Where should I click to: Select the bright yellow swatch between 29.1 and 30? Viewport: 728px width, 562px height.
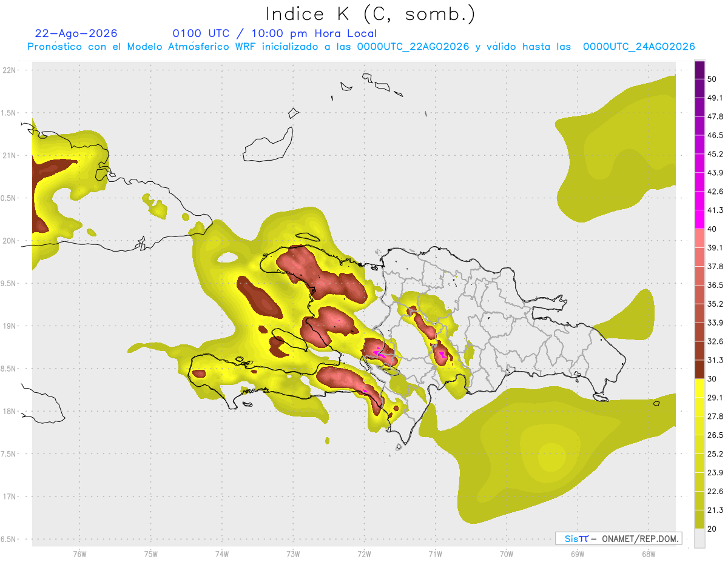coord(700,388)
